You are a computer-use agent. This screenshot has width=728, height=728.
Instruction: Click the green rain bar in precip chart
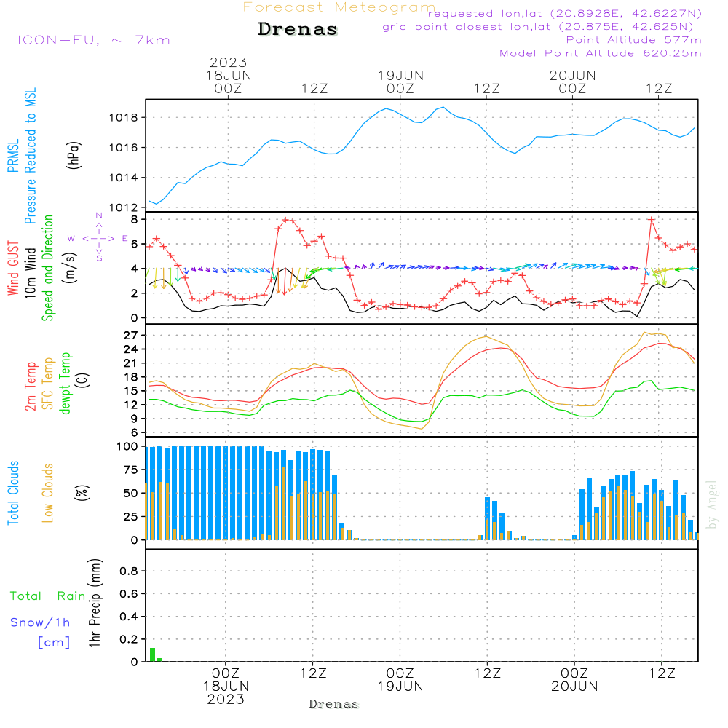point(153,654)
